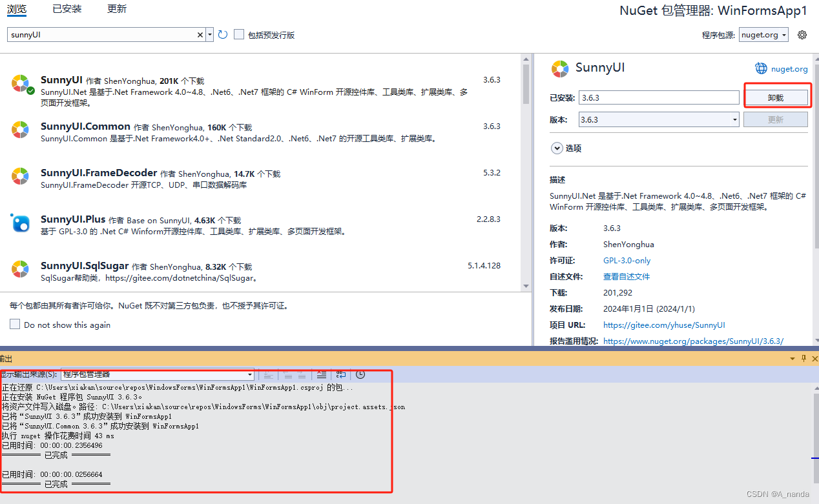Open the gitee.com/yhuse/SunnyUI project URL

click(x=664, y=325)
